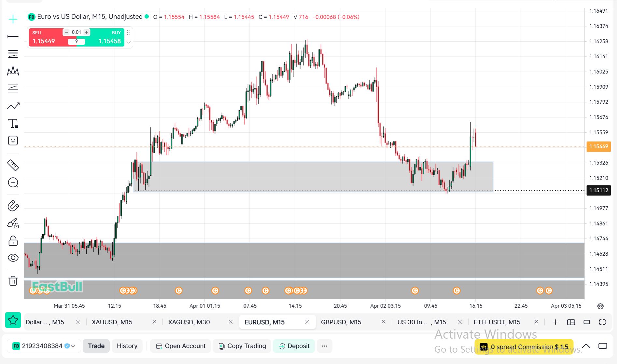Open the ruler measure tool

13,165
